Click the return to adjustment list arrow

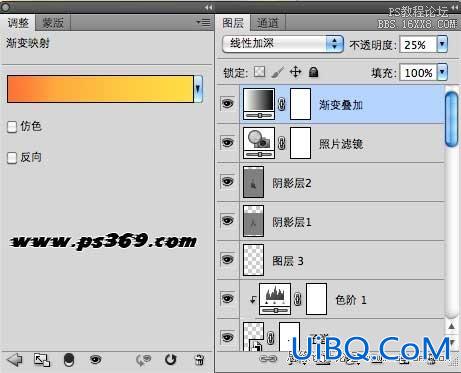pos(14,360)
